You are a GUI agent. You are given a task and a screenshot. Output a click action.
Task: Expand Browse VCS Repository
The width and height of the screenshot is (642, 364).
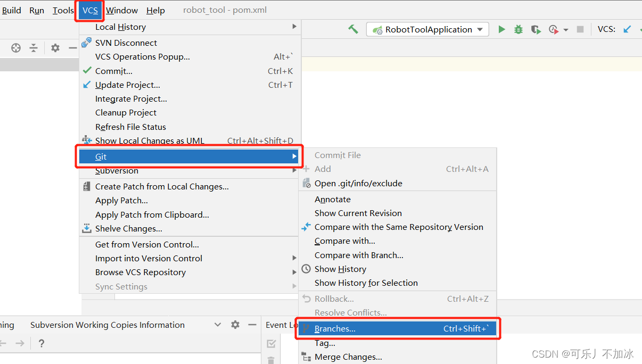coord(190,272)
